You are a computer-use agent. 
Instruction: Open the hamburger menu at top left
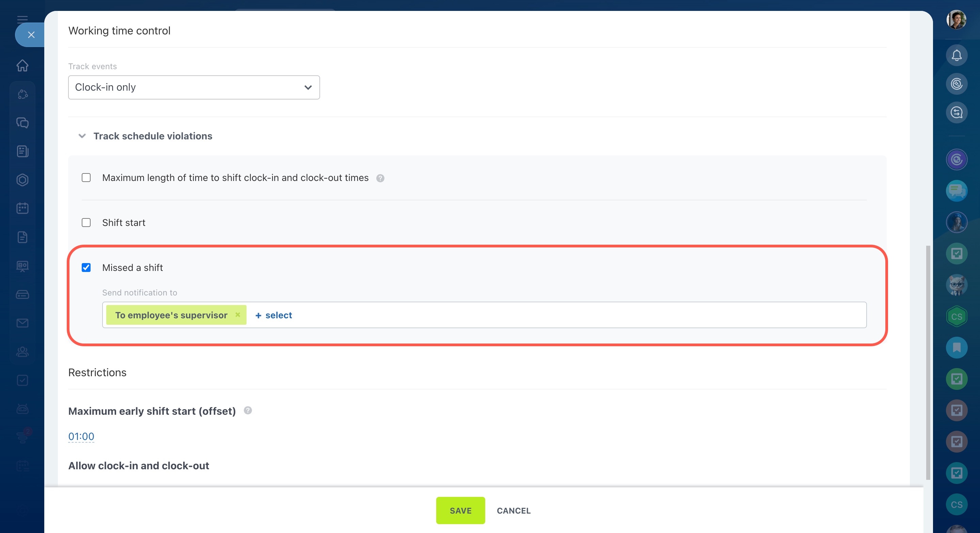pos(22,19)
